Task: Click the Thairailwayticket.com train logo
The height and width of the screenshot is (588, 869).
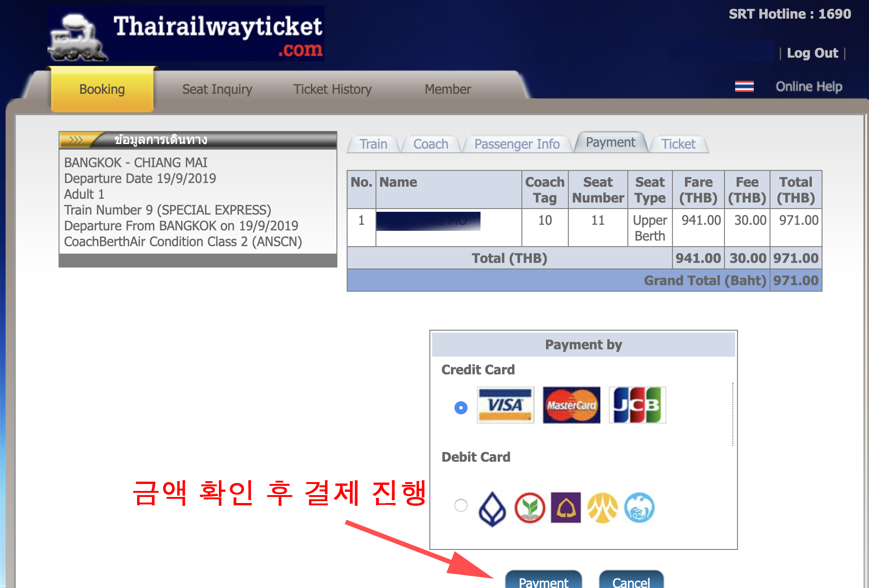Action: click(186, 33)
